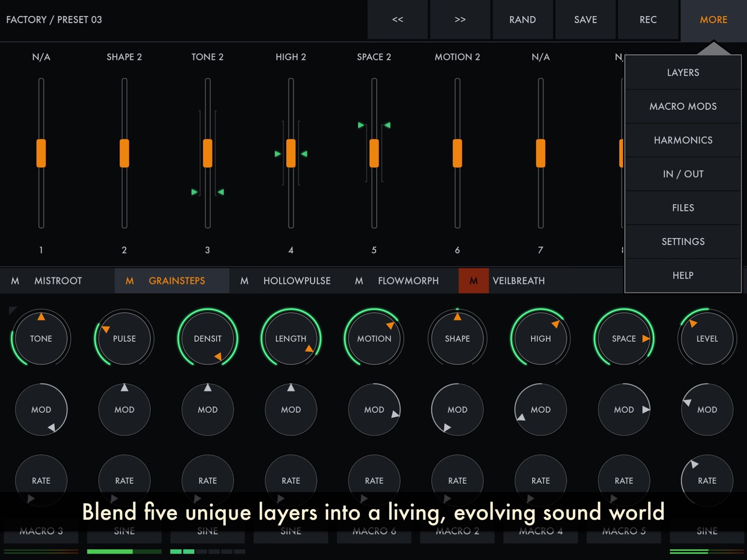Close the MORE dropdown menu
This screenshot has height=560, width=747.
(x=713, y=20)
